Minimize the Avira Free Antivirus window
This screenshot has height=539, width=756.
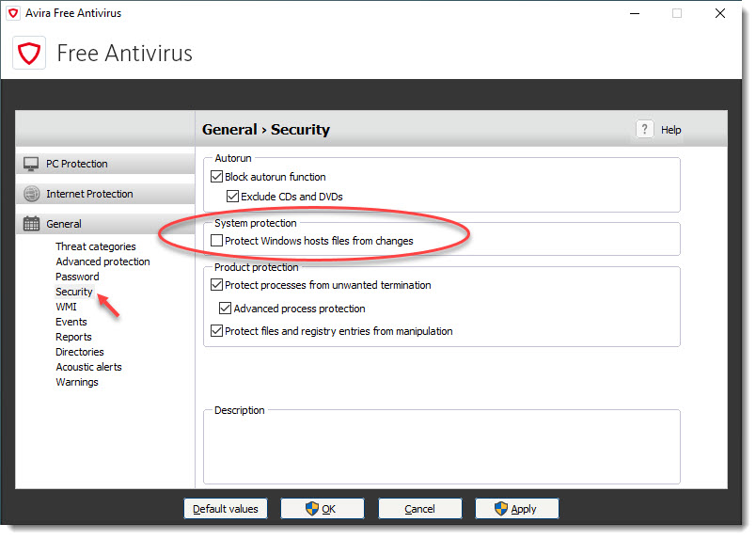[635, 13]
